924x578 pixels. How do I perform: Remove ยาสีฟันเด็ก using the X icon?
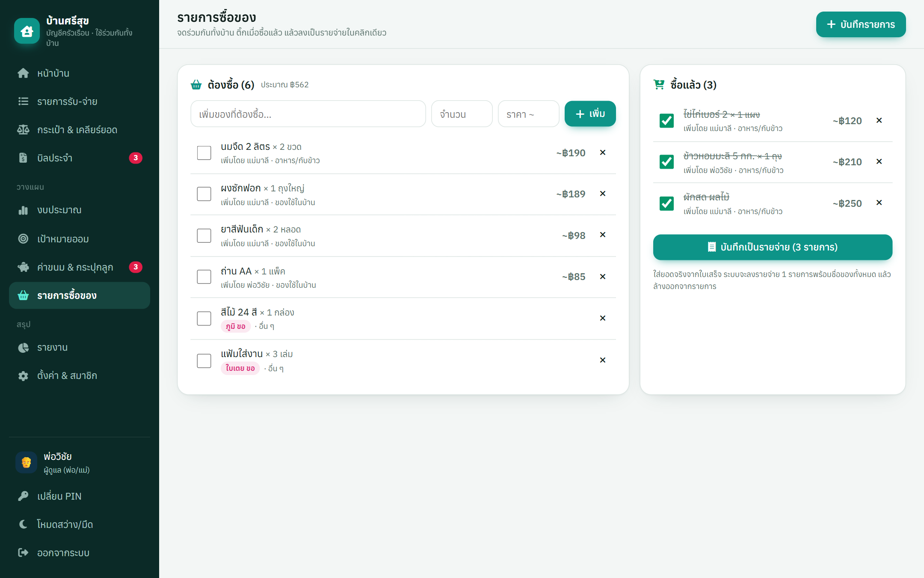click(603, 235)
